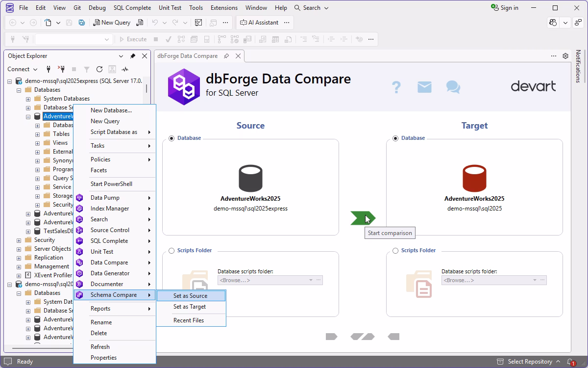
Task: Select the Target Scripts Folder radio button
Action: tap(395, 251)
